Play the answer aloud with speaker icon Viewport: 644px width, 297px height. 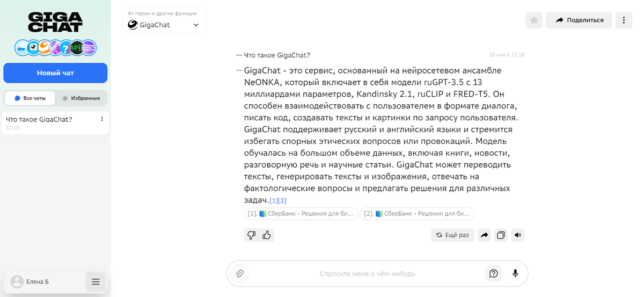coord(517,235)
